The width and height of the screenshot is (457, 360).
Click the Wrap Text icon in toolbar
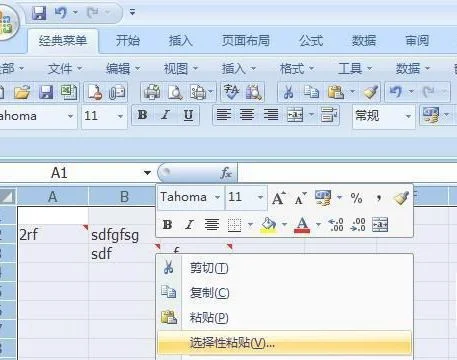click(329, 115)
